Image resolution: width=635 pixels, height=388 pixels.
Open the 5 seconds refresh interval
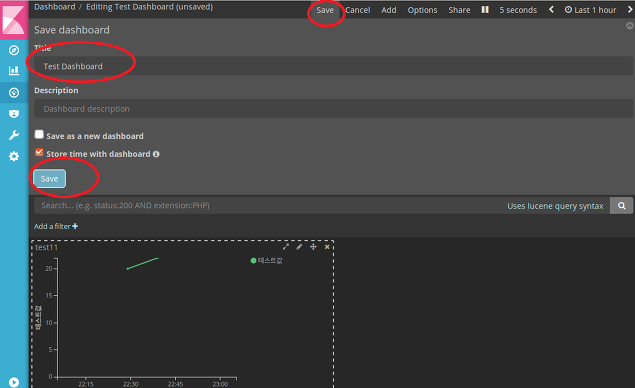(x=518, y=10)
